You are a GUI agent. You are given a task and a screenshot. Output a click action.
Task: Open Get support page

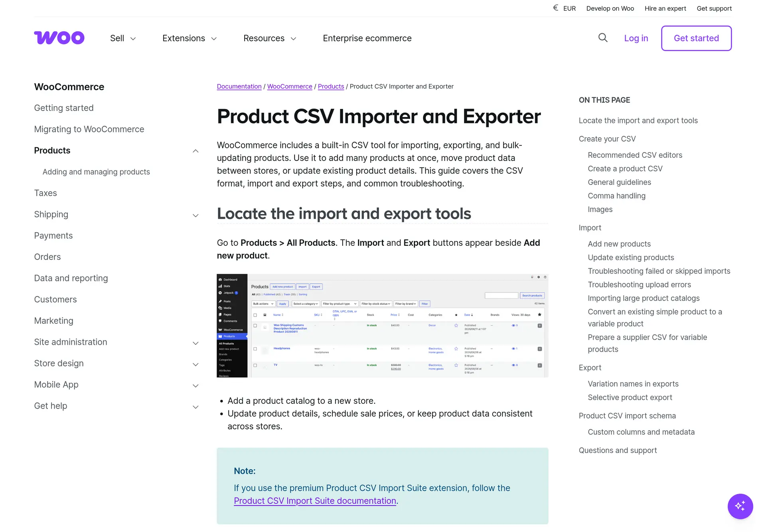[x=714, y=8]
